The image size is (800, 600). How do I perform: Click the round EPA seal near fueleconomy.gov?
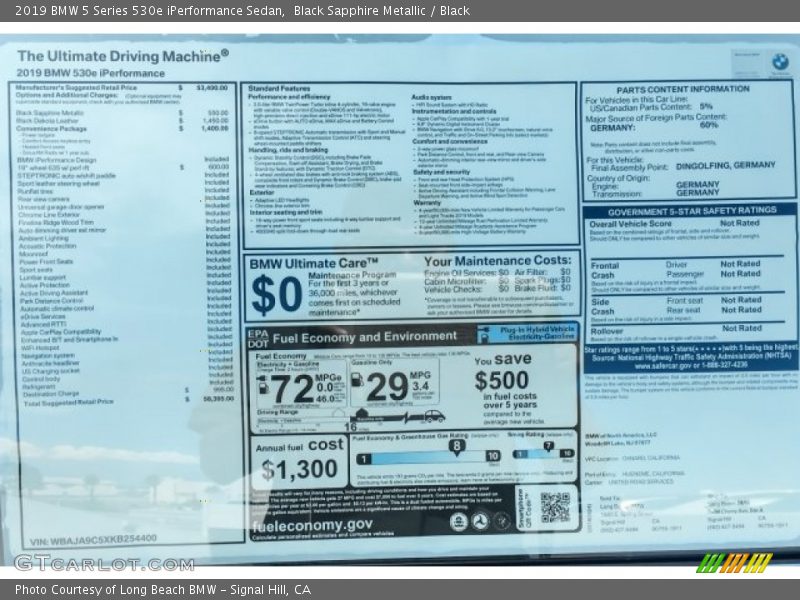(x=459, y=521)
